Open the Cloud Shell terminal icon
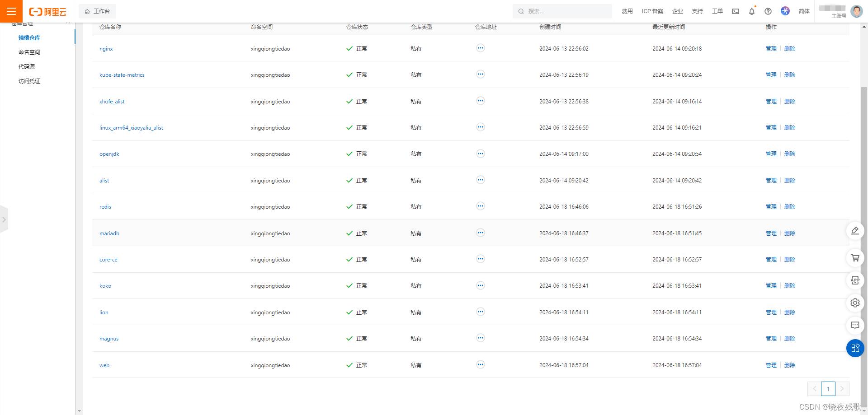This screenshot has height=415, width=868. [736, 11]
